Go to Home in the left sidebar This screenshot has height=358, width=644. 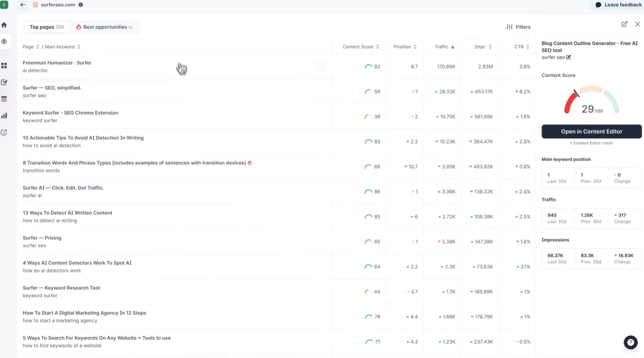click(x=4, y=25)
